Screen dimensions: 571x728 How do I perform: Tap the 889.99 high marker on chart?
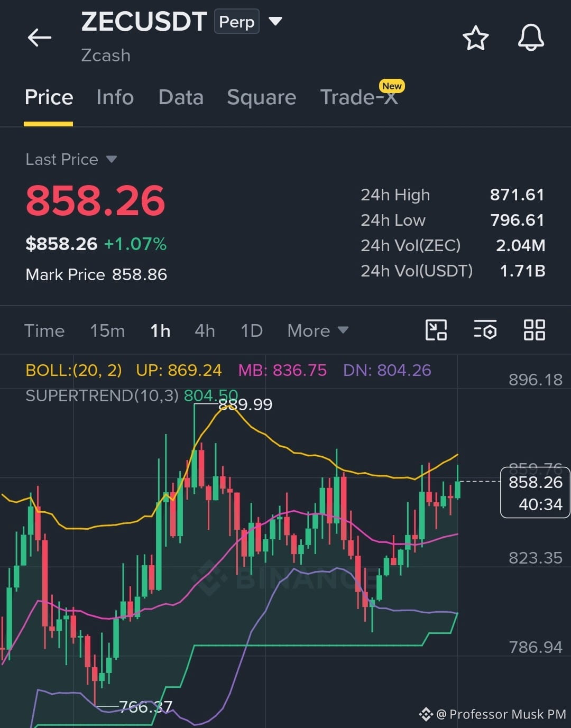(245, 404)
